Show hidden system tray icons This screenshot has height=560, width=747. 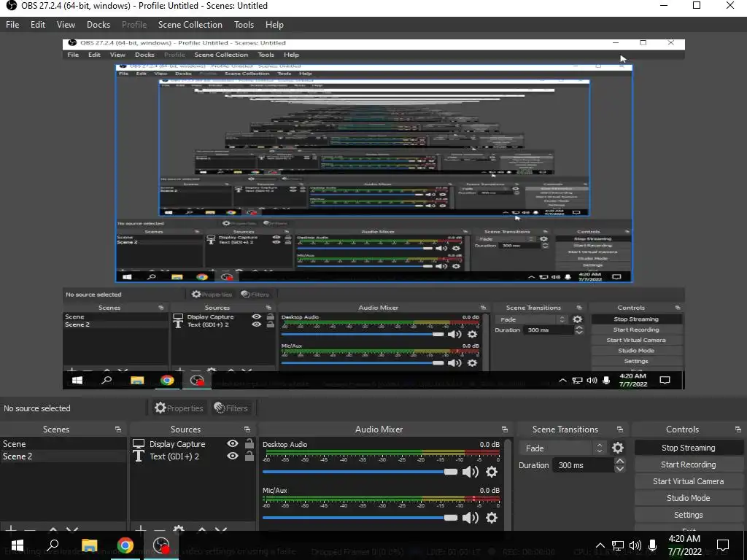point(600,545)
